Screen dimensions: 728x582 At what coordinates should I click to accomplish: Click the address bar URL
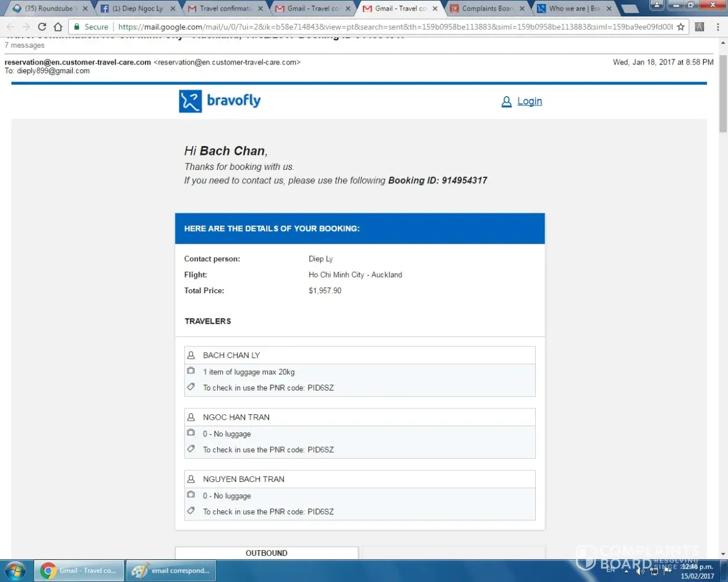[x=395, y=27]
